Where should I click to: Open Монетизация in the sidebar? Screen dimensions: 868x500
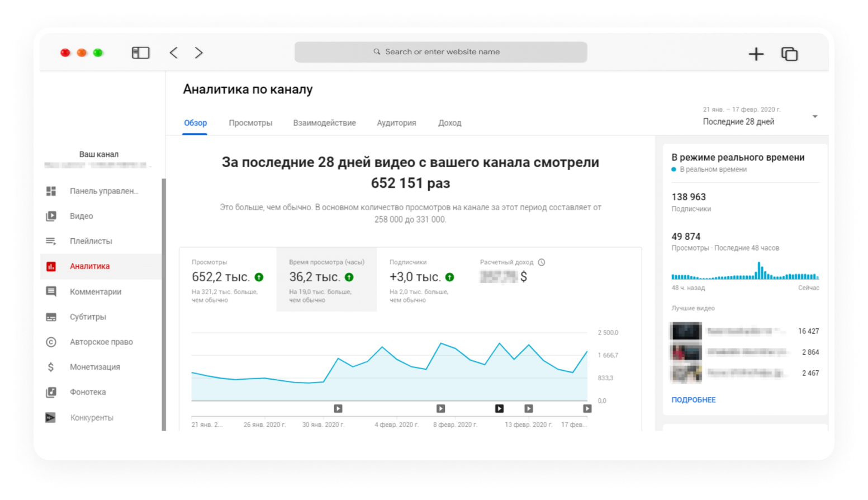pyautogui.click(x=101, y=367)
